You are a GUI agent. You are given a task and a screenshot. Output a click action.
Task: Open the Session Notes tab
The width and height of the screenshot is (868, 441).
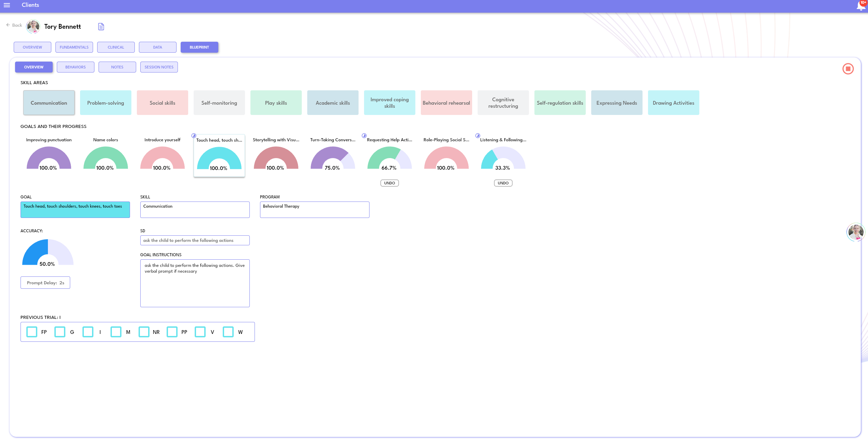click(x=159, y=67)
